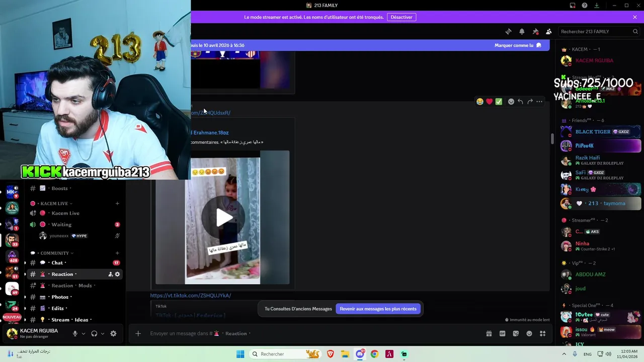The width and height of the screenshot is (644, 362).
Task: Open the Stream · Ideas channel
Action: click(x=75, y=320)
